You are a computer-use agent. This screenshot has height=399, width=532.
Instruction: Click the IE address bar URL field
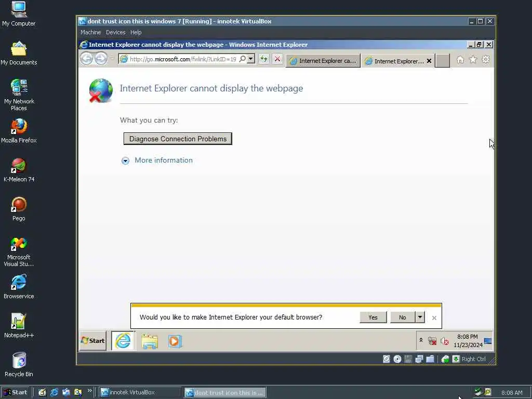pos(183,59)
